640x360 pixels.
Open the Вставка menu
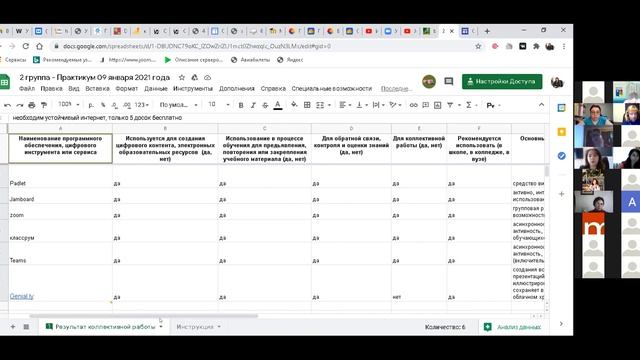click(x=97, y=89)
